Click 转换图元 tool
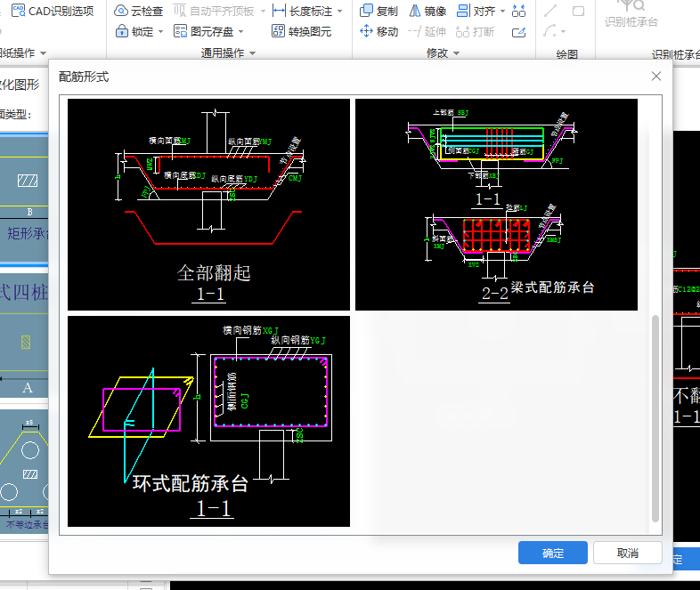700x590 pixels. pos(301,31)
